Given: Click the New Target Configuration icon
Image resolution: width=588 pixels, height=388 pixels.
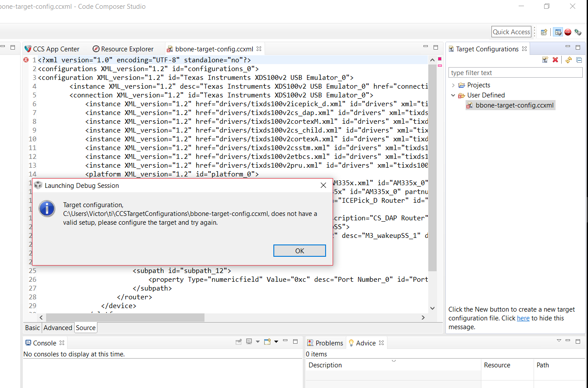Looking at the screenshot, I should pyautogui.click(x=545, y=60).
